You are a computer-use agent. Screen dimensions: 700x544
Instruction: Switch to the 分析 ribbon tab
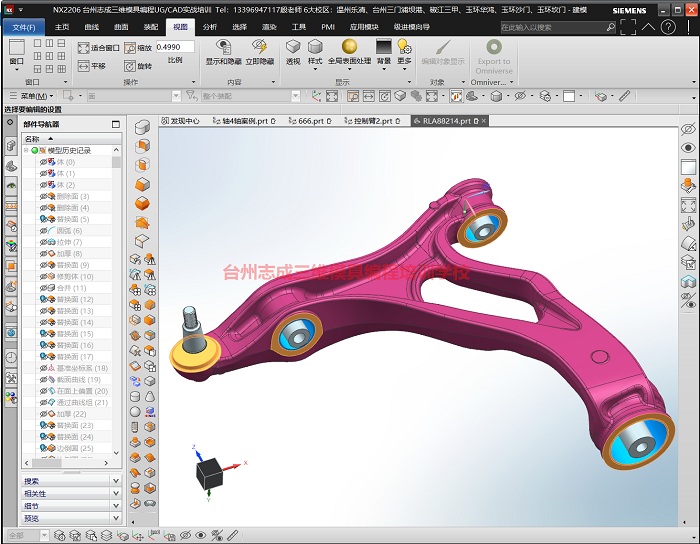(209, 27)
